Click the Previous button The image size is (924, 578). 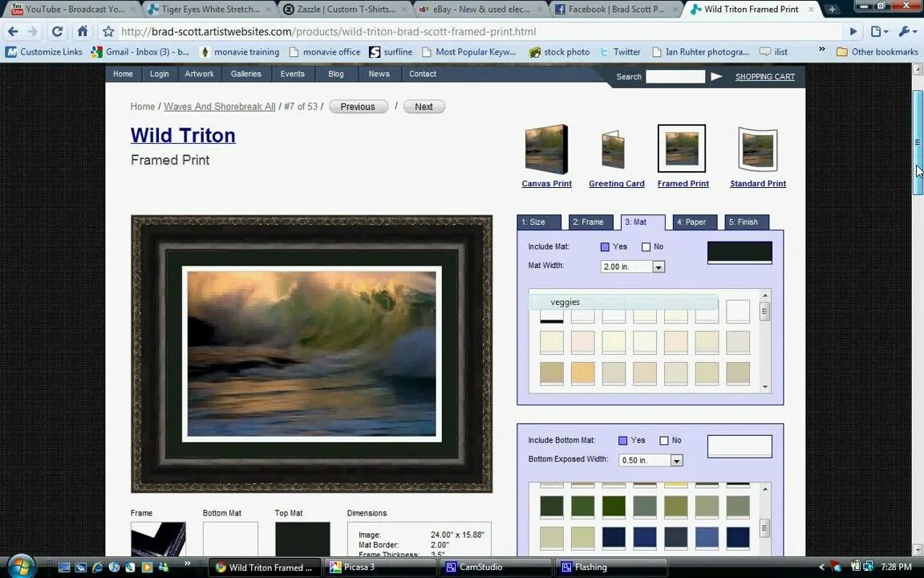pyautogui.click(x=358, y=107)
